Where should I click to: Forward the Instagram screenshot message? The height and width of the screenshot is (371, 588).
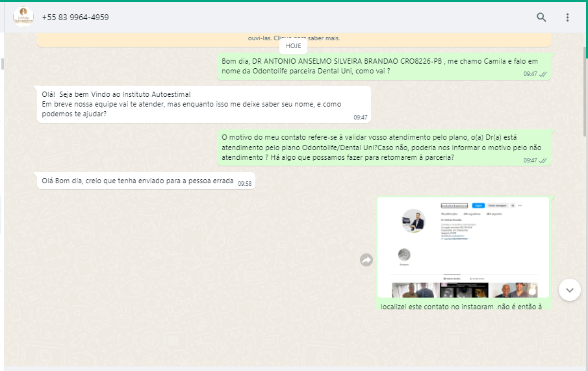click(366, 260)
